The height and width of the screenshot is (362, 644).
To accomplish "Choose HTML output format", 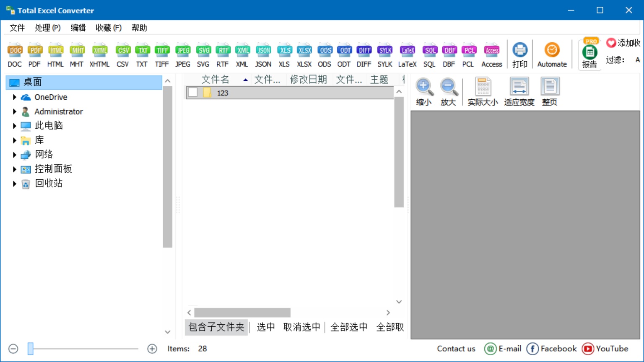I will coord(55,55).
